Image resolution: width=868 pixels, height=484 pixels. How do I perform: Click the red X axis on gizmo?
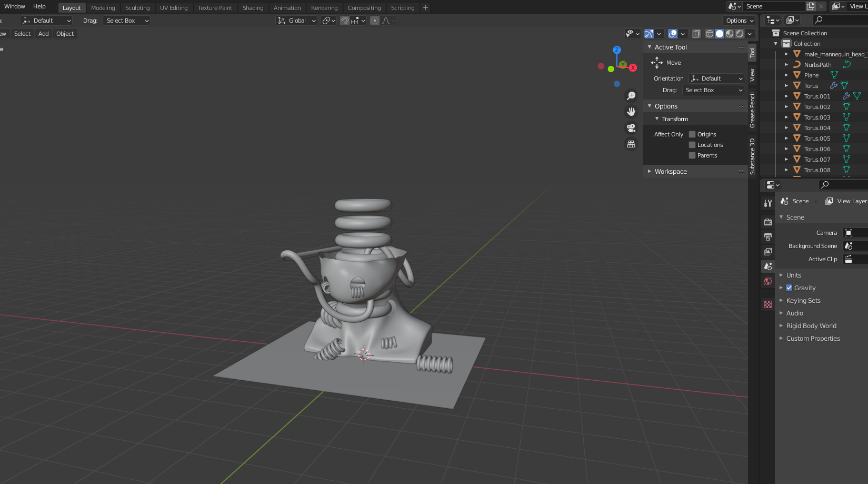633,68
